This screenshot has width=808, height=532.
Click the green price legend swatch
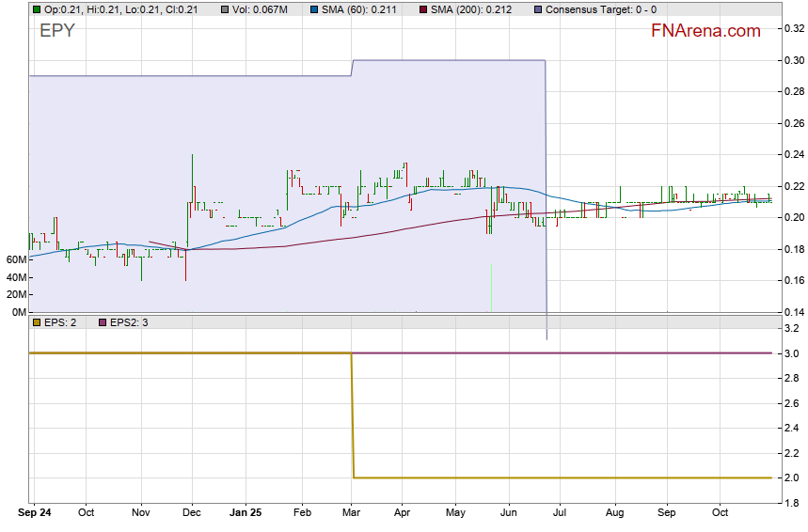coord(37,9)
